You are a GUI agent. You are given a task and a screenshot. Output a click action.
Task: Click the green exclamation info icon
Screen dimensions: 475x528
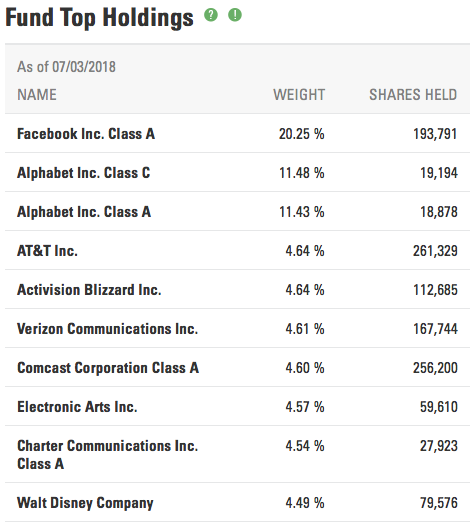tap(235, 15)
